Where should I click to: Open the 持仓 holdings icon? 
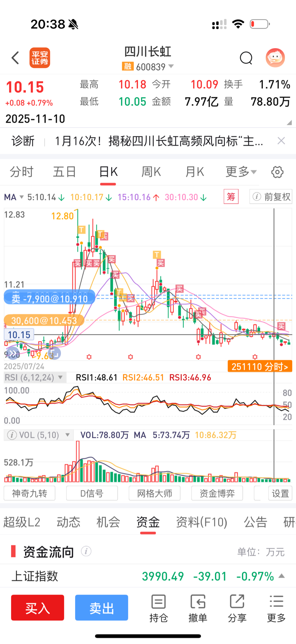(x=158, y=609)
